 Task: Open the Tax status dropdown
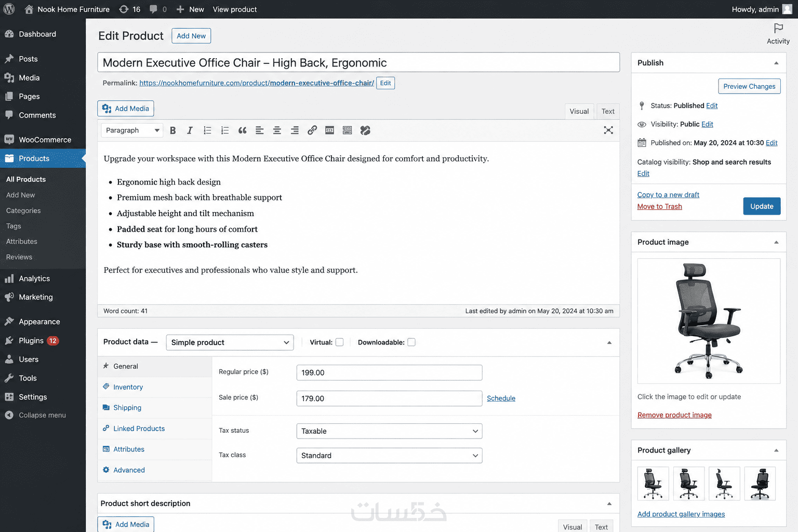click(389, 431)
